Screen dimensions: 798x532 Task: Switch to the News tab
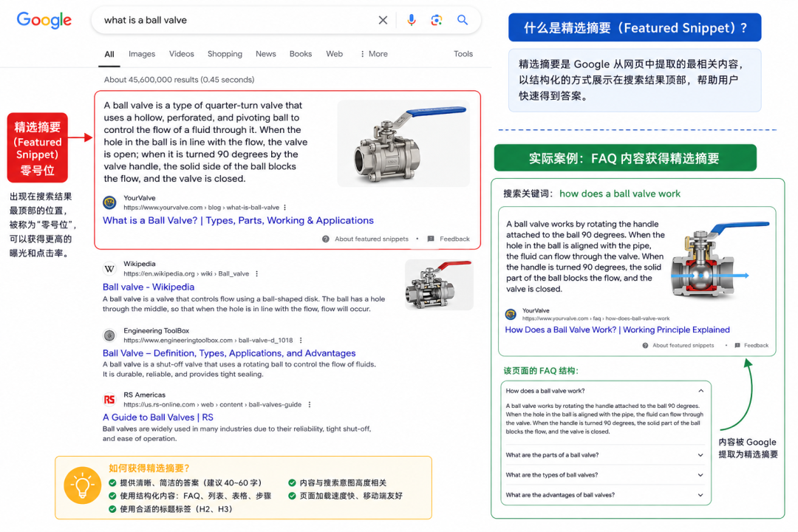point(266,54)
